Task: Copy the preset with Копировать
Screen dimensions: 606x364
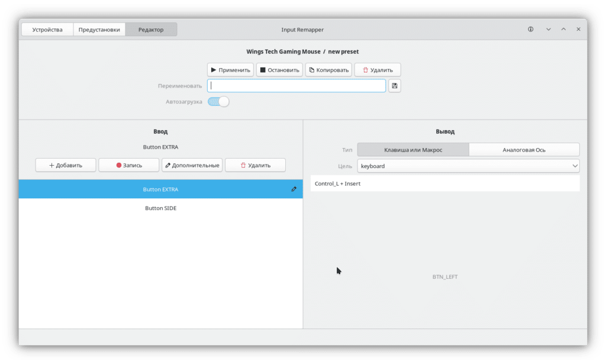Action: click(328, 70)
